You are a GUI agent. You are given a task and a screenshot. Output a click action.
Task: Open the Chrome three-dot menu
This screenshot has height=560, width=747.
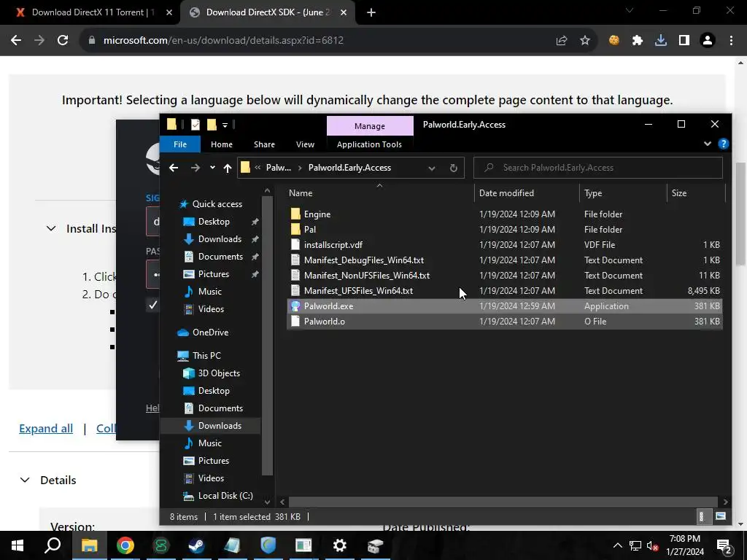pos(731,41)
